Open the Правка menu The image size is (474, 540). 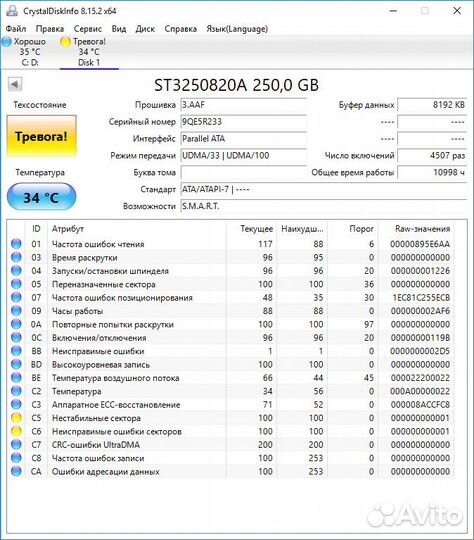[50, 29]
